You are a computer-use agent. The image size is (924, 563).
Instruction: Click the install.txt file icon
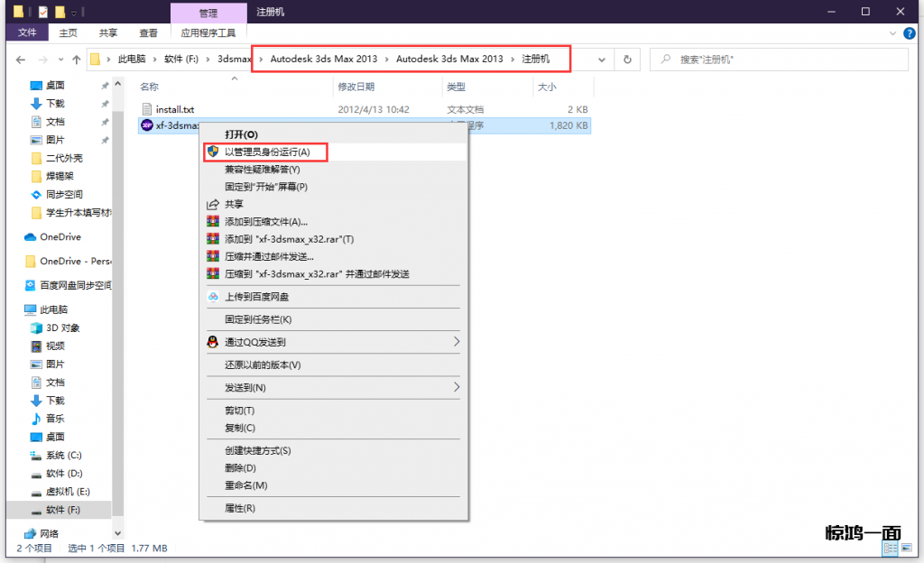[147, 109]
